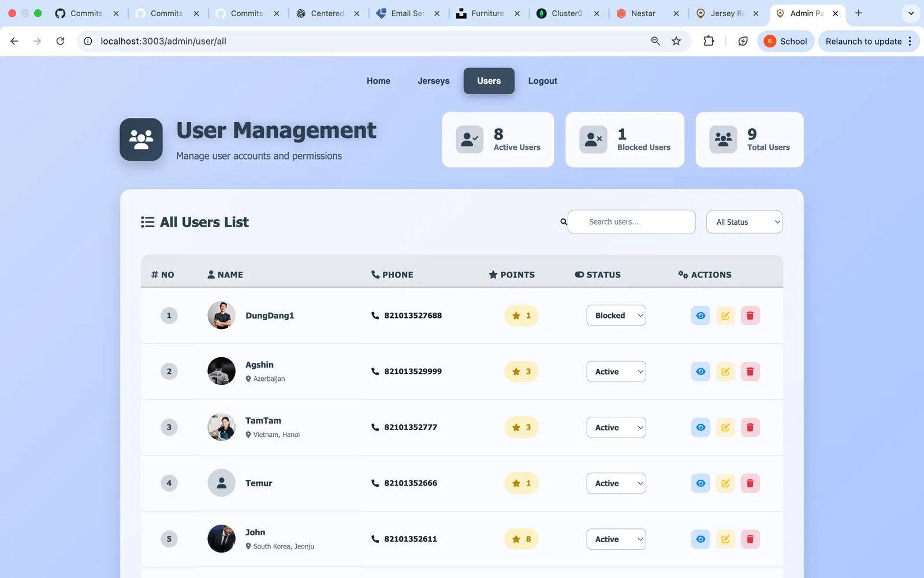Delete the Agshin user
The image size is (924, 578).
pos(750,372)
